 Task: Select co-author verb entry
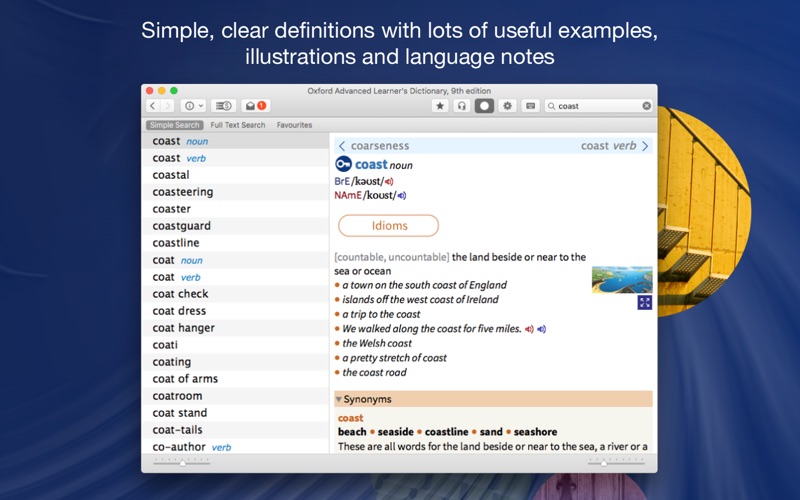coord(235,447)
